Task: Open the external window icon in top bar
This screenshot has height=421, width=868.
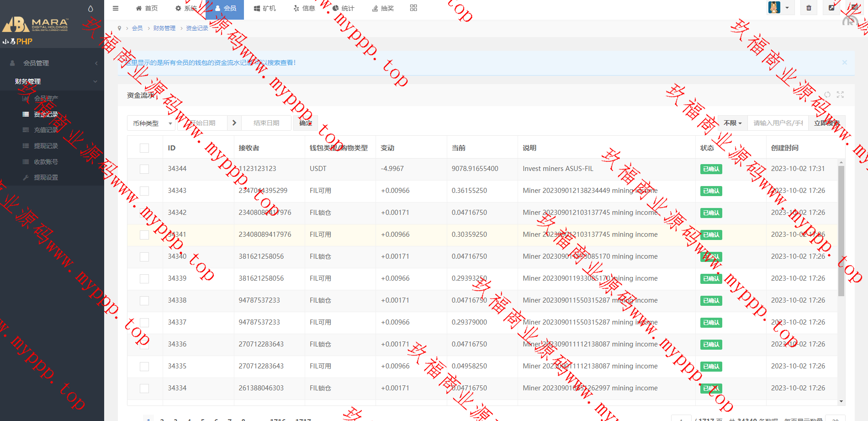Action: (831, 8)
